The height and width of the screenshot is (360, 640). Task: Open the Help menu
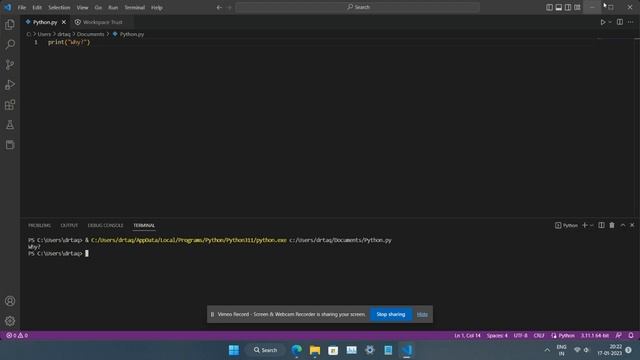[157, 7]
